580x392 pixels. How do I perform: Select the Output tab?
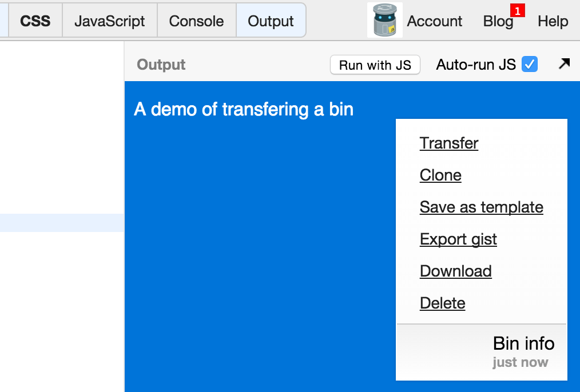coord(271,20)
